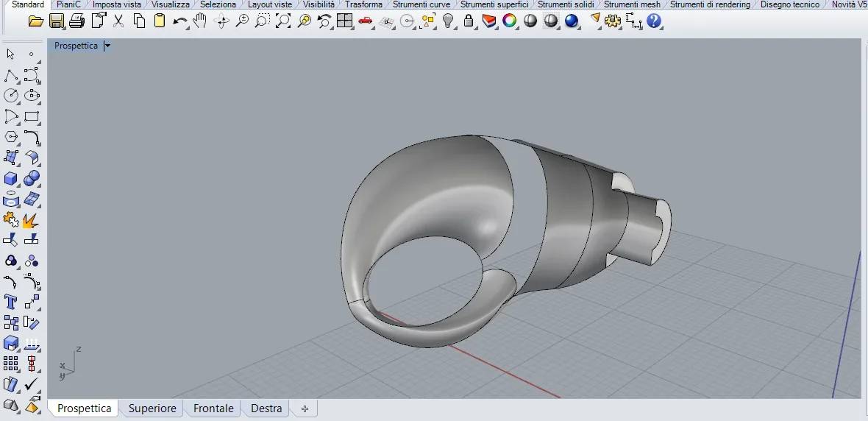Open Help question mark icon
The image size is (868, 421).
coord(654,21)
